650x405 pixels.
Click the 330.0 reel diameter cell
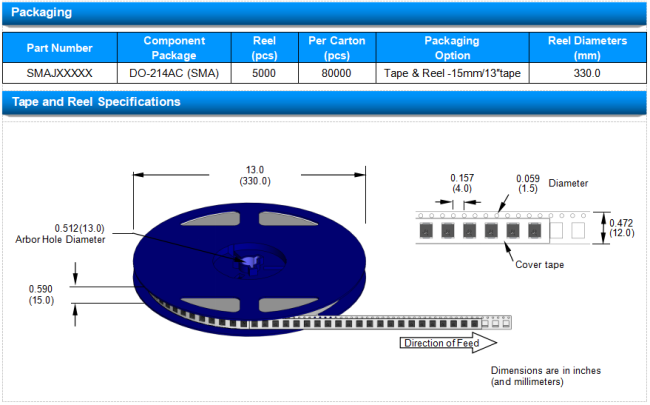(x=588, y=74)
